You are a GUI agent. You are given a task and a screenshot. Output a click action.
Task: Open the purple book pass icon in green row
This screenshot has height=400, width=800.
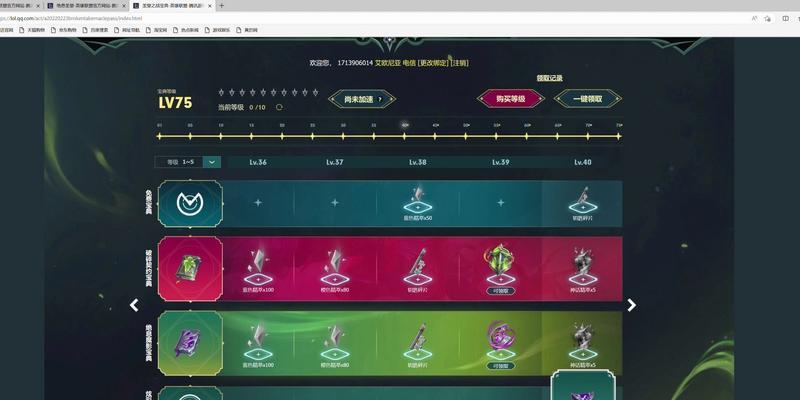190,343
